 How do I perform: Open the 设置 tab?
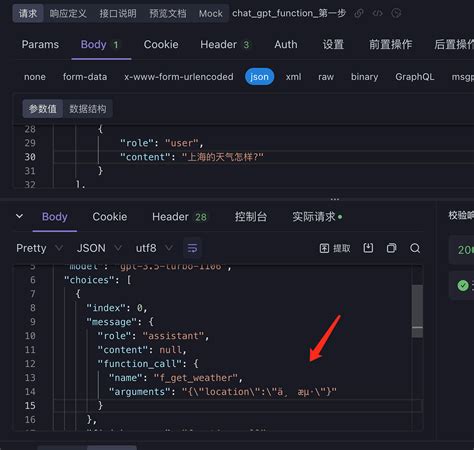point(333,44)
